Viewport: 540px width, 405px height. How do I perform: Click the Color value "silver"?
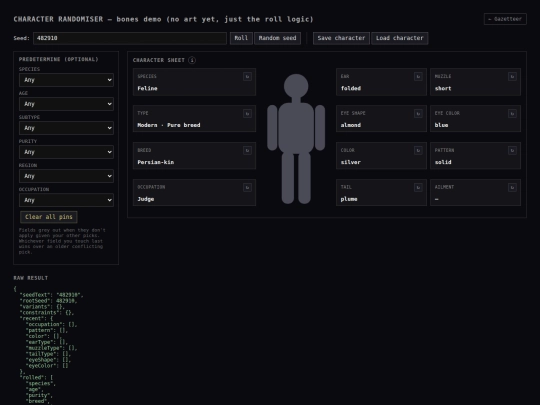(351, 162)
